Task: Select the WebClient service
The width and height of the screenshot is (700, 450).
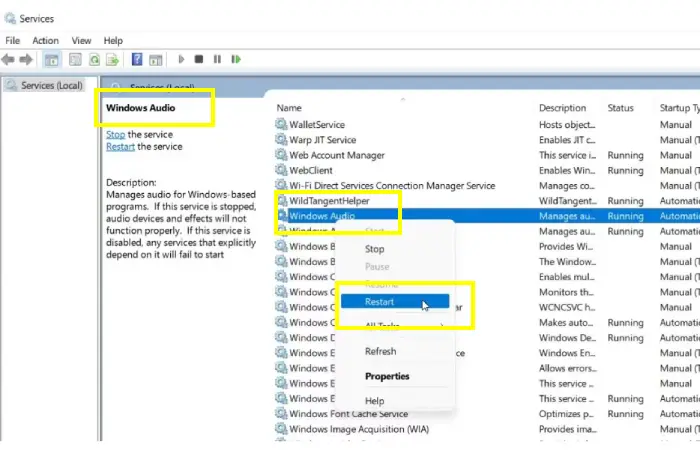Action: click(x=487, y=170)
